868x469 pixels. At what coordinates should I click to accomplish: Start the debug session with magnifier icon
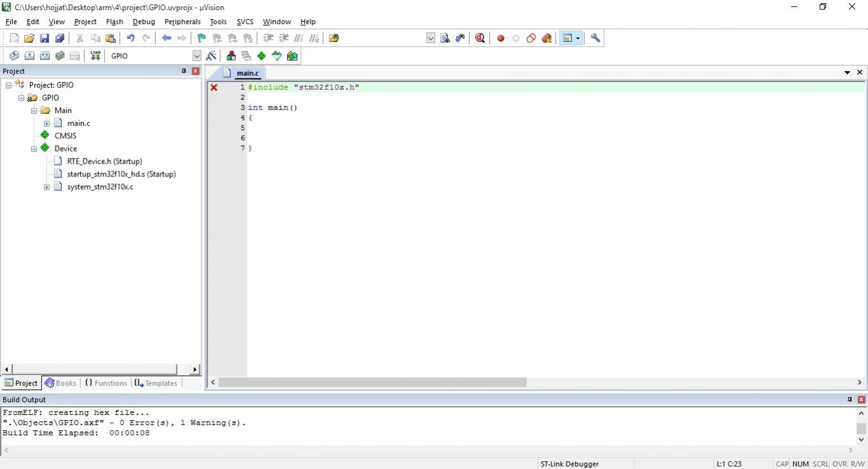[480, 38]
